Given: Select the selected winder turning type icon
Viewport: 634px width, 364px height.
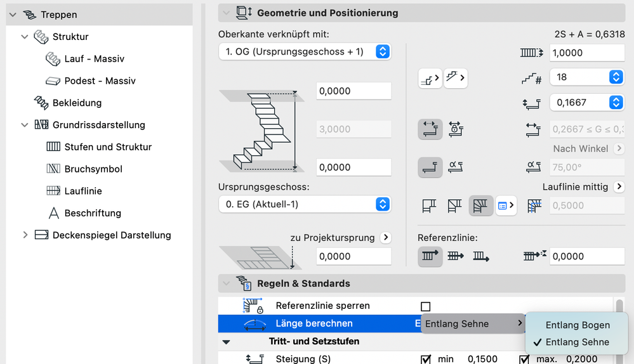Looking at the screenshot, I should 480,205.
